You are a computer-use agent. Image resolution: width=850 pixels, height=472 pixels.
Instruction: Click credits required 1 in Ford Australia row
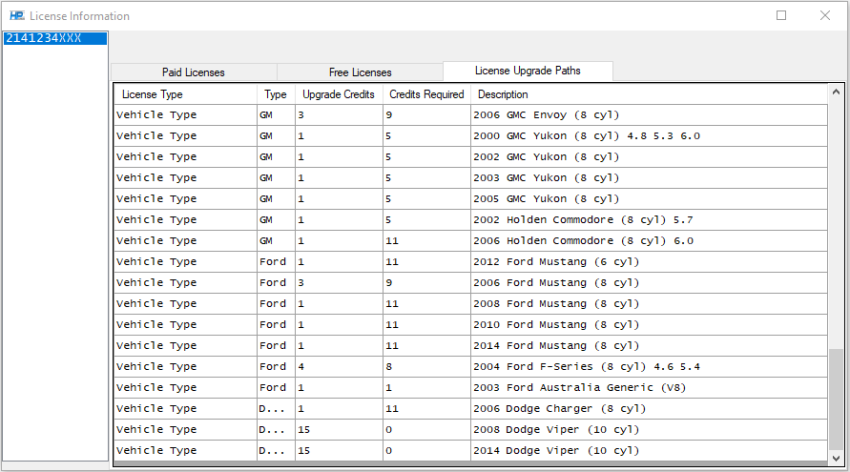point(427,387)
